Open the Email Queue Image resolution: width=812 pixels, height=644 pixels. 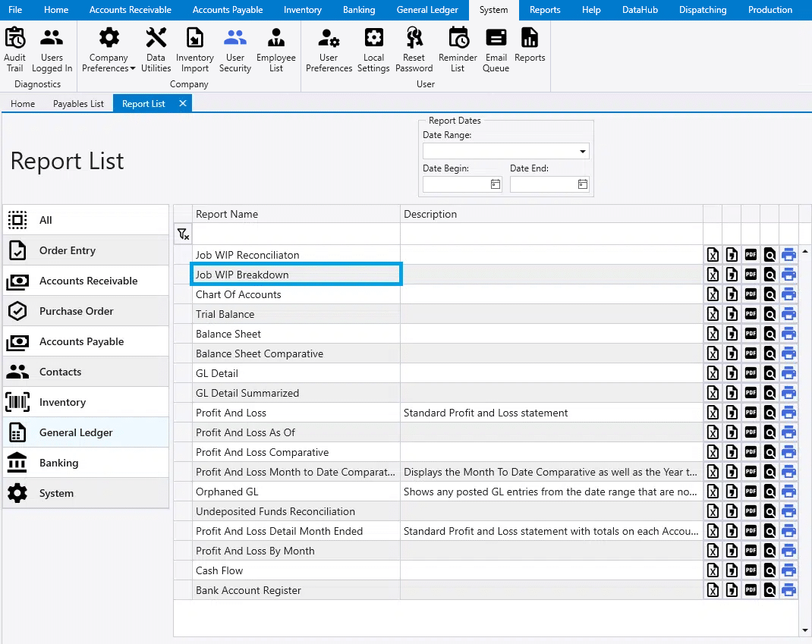tap(496, 50)
